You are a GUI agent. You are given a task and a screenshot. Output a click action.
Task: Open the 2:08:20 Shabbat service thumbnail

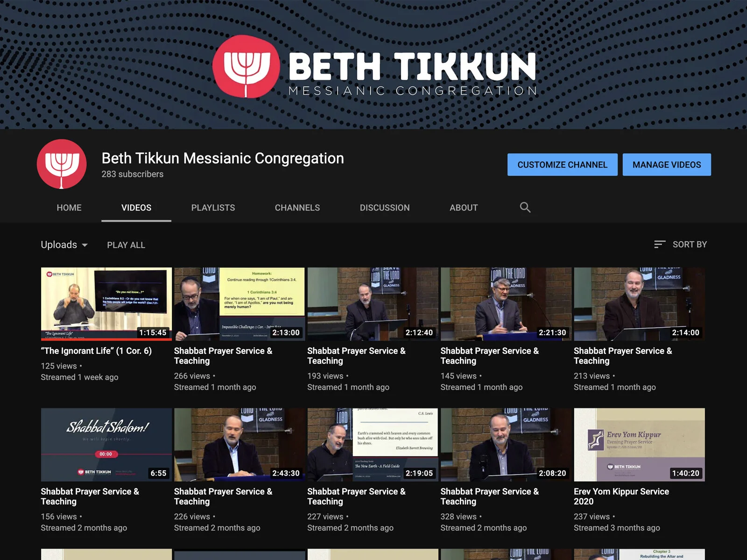(x=506, y=445)
